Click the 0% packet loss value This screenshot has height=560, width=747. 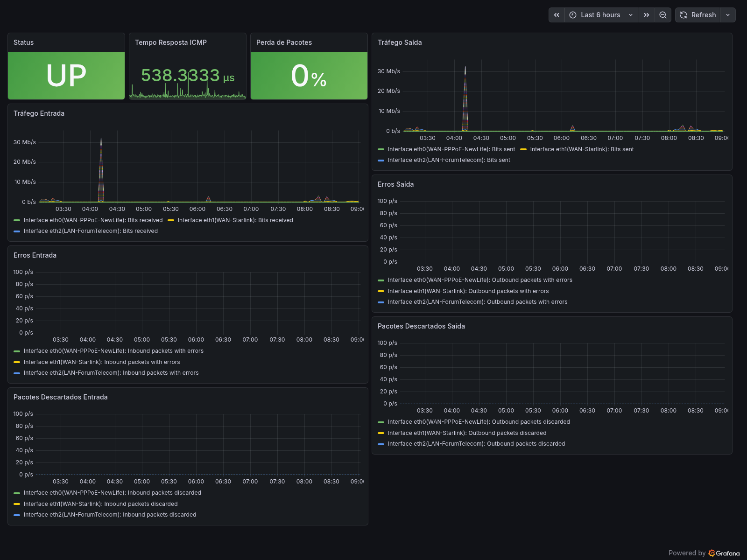coord(309,76)
